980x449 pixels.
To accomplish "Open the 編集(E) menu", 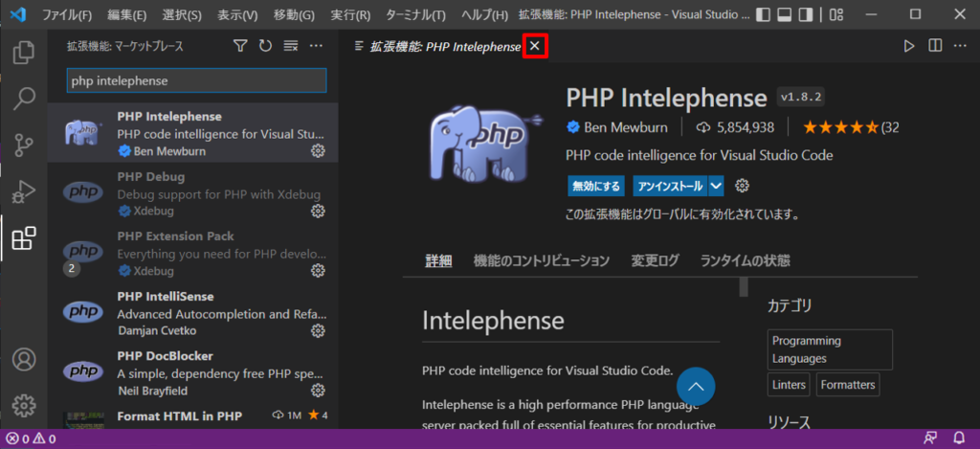I will click(x=127, y=14).
